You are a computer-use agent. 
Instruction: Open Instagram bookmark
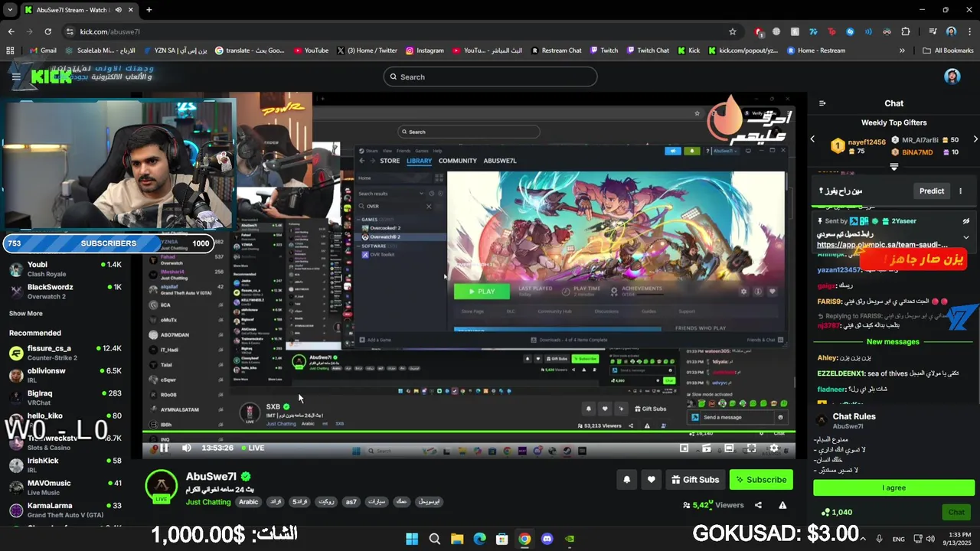(425, 51)
